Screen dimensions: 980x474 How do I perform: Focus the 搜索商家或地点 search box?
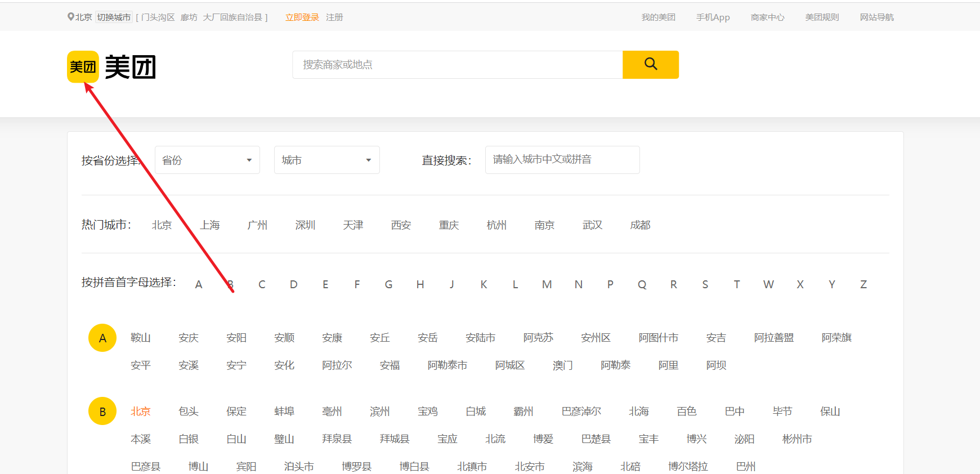point(458,65)
